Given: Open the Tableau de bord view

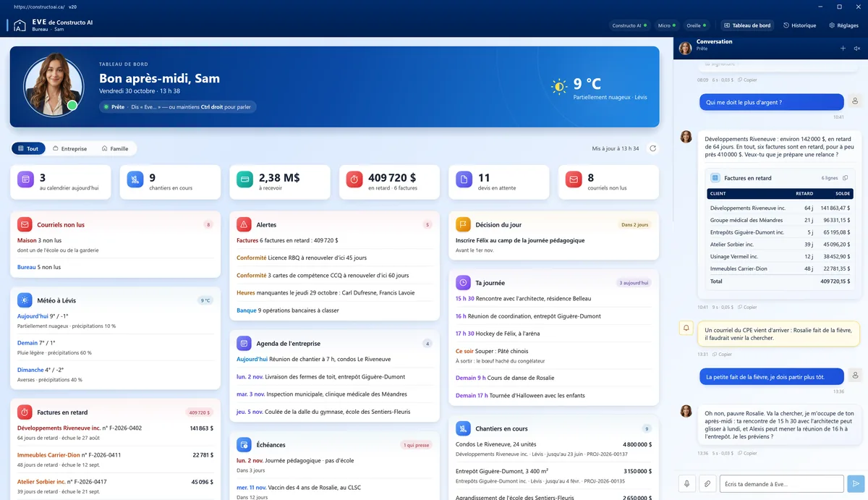Looking at the screenshot, I should [x=747, y=25].
